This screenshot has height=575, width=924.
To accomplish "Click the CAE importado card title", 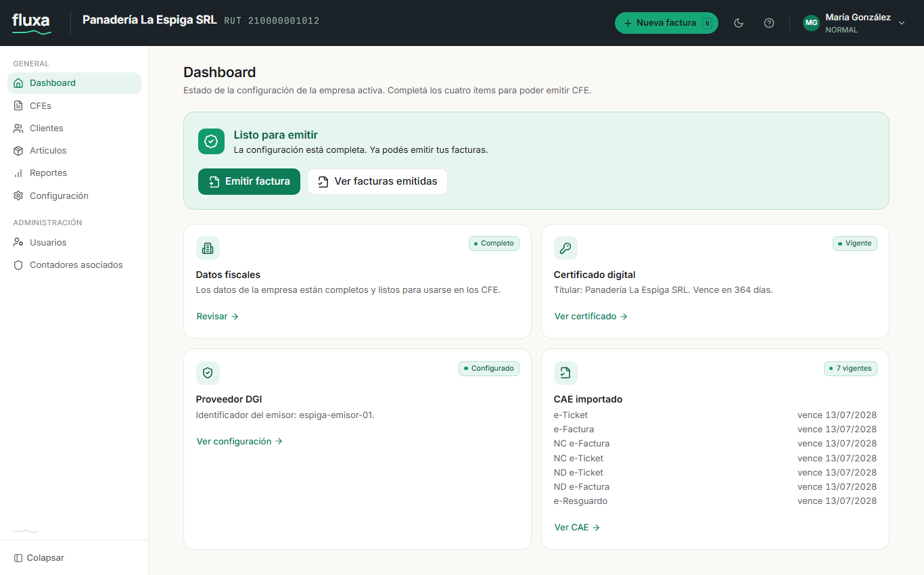I will [x=588, y=400].
